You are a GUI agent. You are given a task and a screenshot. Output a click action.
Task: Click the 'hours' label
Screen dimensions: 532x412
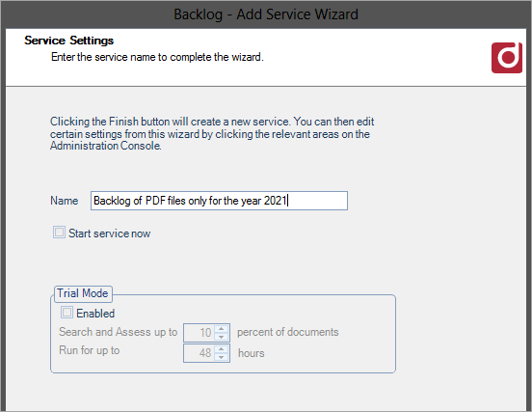(252, 353)
